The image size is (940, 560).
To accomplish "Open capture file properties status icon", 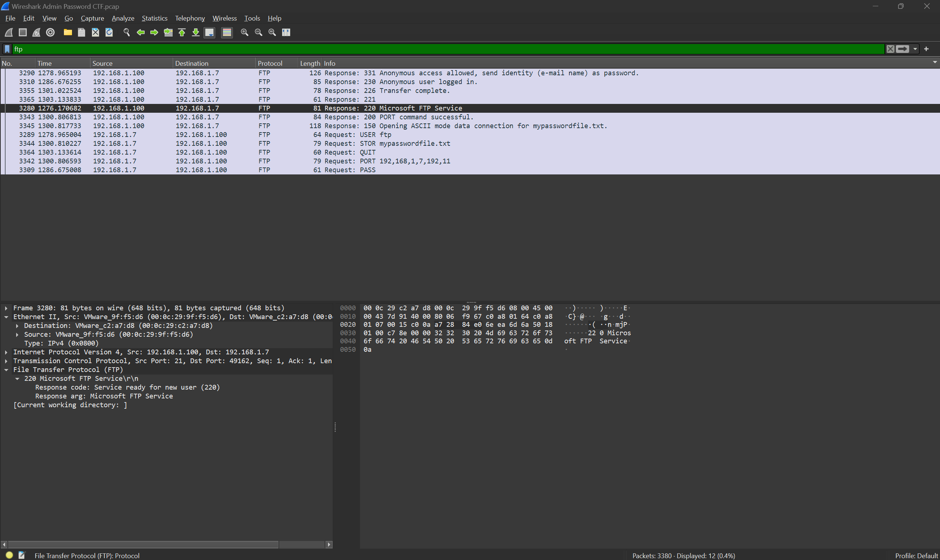I will [x=22, y=555].
